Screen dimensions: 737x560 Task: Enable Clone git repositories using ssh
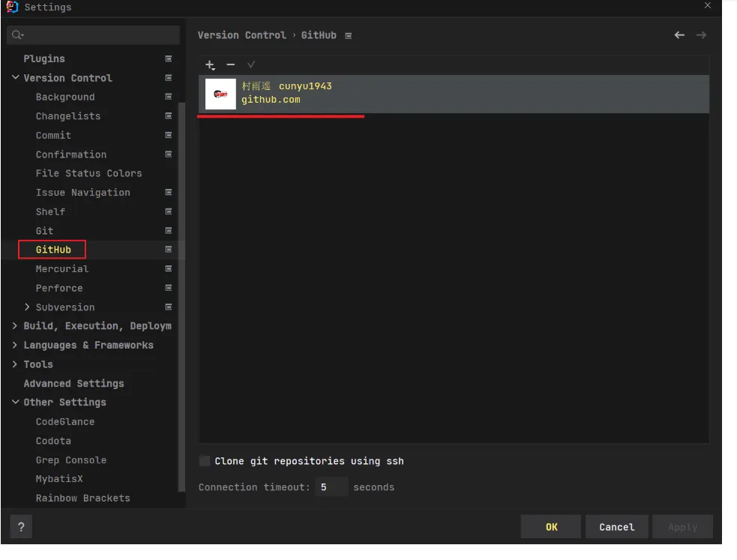point(205,461)
